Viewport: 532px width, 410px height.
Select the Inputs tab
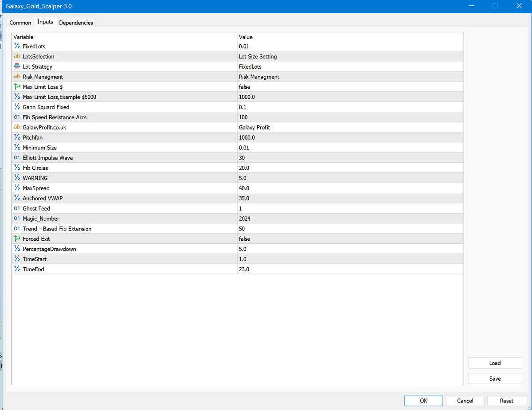(x=45, y=22)
